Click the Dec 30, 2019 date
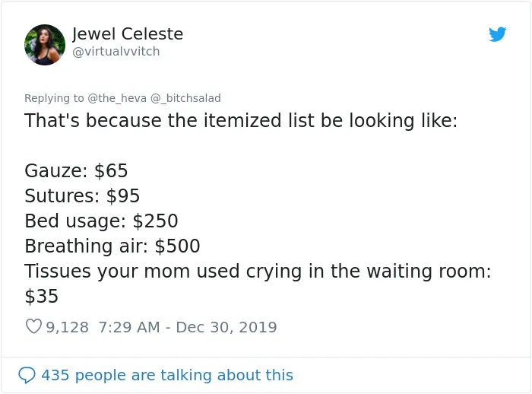This screenshot has height=394, width=532. coord(226,327)
